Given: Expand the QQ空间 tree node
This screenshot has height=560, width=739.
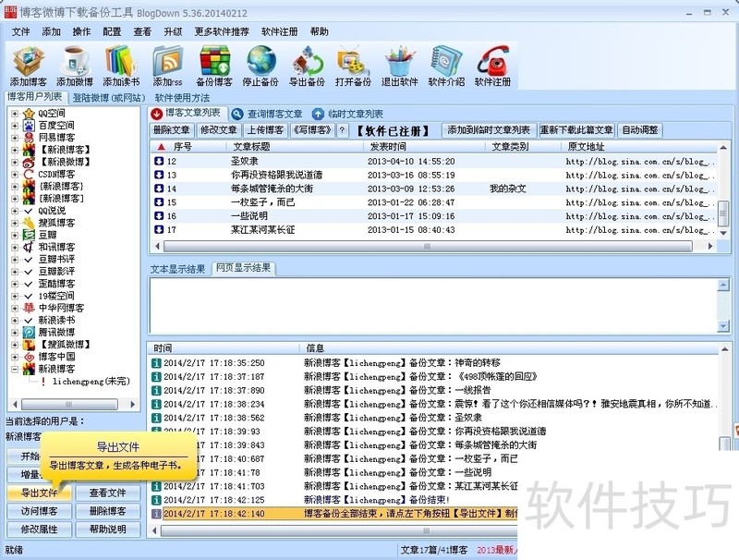Looking at the screenshot, I should (x=15, y=114).
